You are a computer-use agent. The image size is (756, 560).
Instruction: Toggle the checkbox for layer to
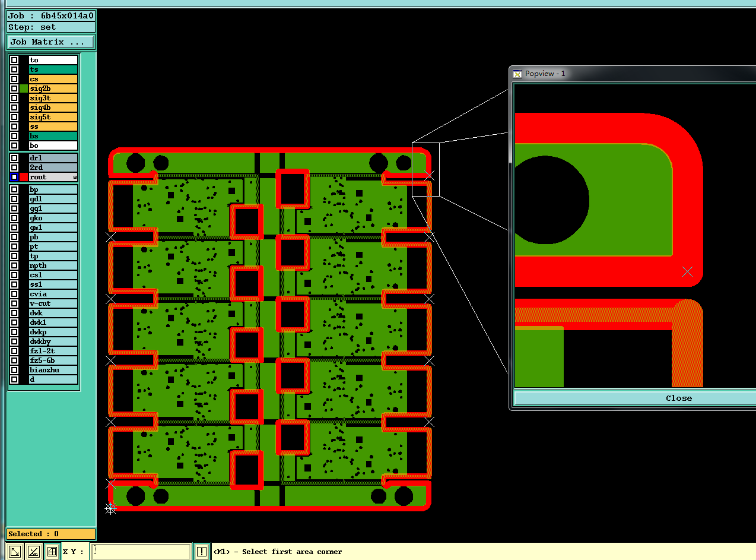coord(14,60)
